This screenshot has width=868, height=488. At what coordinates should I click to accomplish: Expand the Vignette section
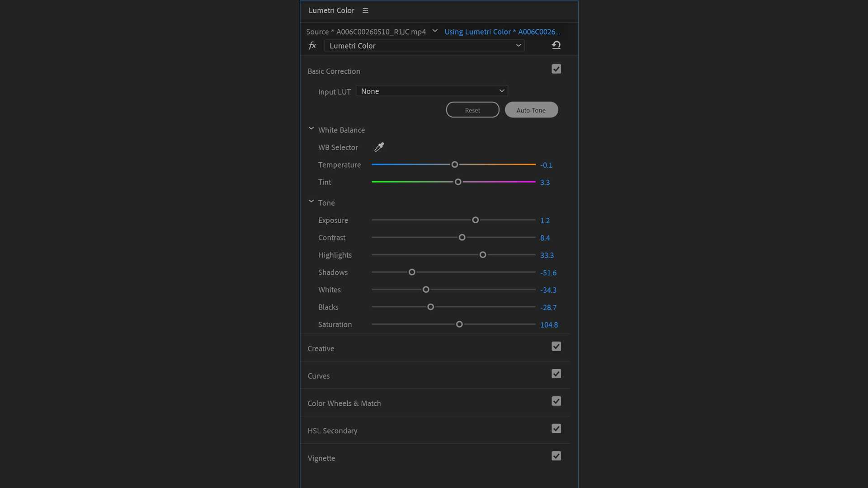pyautogui.click(x=321, y=458)
